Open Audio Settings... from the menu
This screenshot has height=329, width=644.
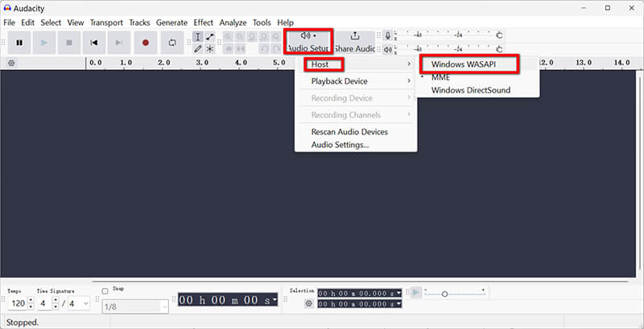coord(356,145)
